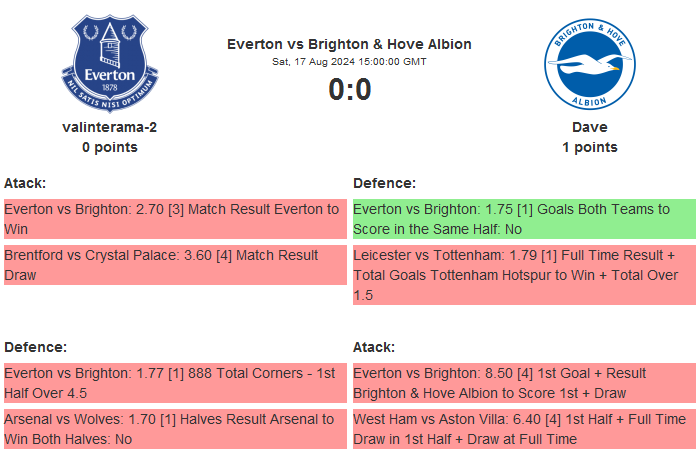Click the Everton club crest
The height and width of the screenshot is (460, 700).
tap(110, 64)
